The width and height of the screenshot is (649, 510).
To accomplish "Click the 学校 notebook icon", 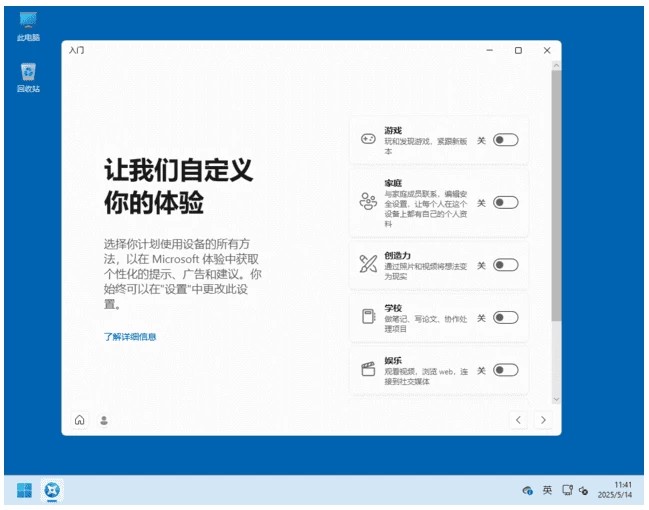I will coord(368,318).
